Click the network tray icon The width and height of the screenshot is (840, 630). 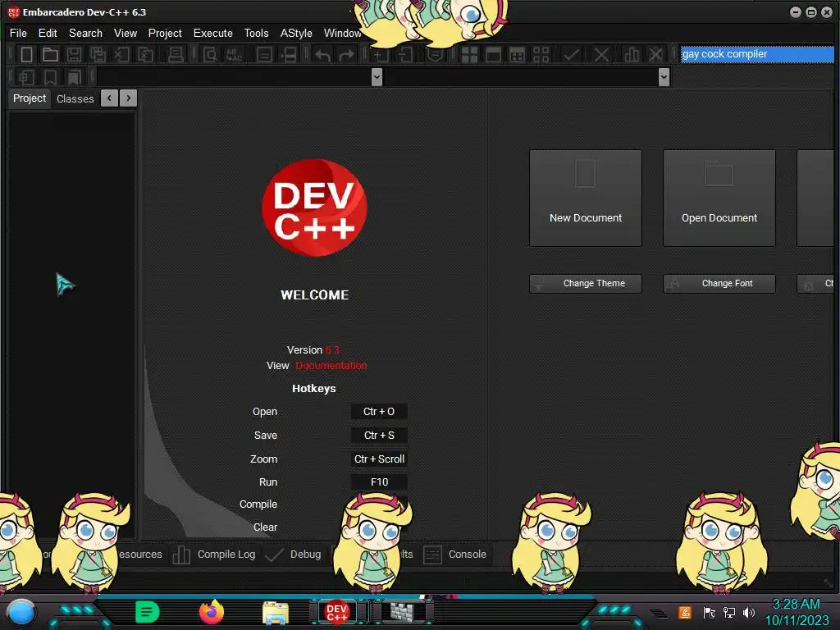point(729,613)
